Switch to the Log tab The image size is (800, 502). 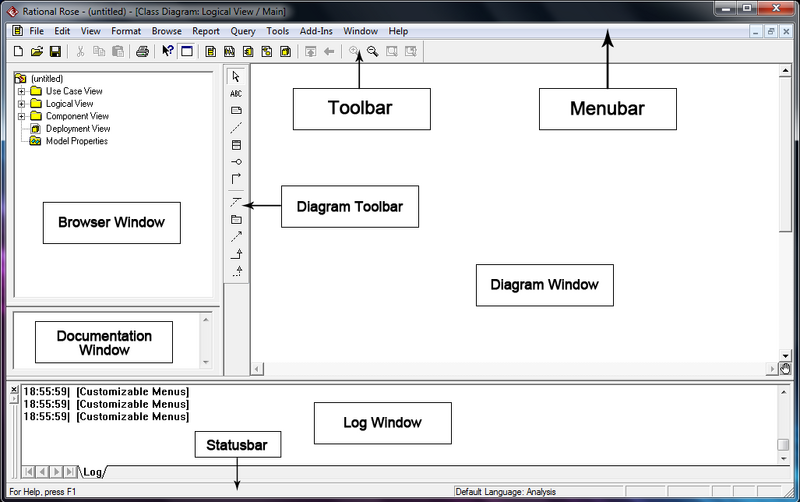point(92,471)
